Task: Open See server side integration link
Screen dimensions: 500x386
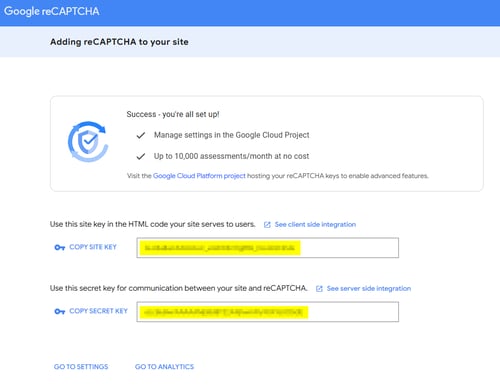Action: [x=369, y=288]
